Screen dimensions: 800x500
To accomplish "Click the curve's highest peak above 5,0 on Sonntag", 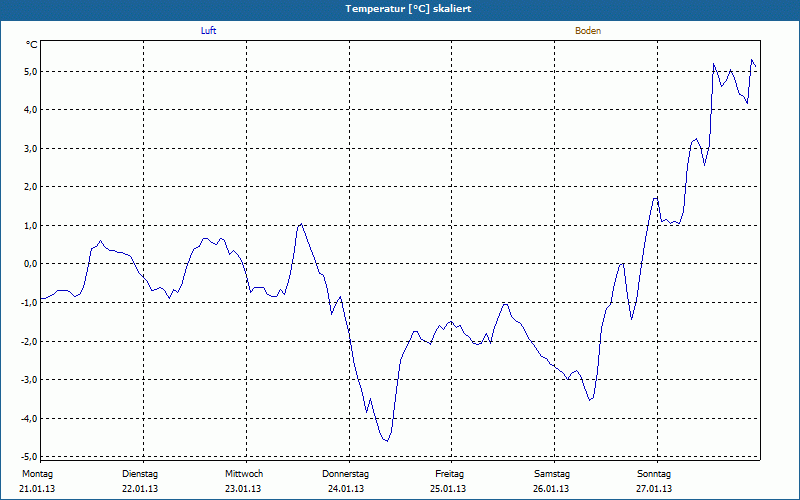I will [752, 60].
